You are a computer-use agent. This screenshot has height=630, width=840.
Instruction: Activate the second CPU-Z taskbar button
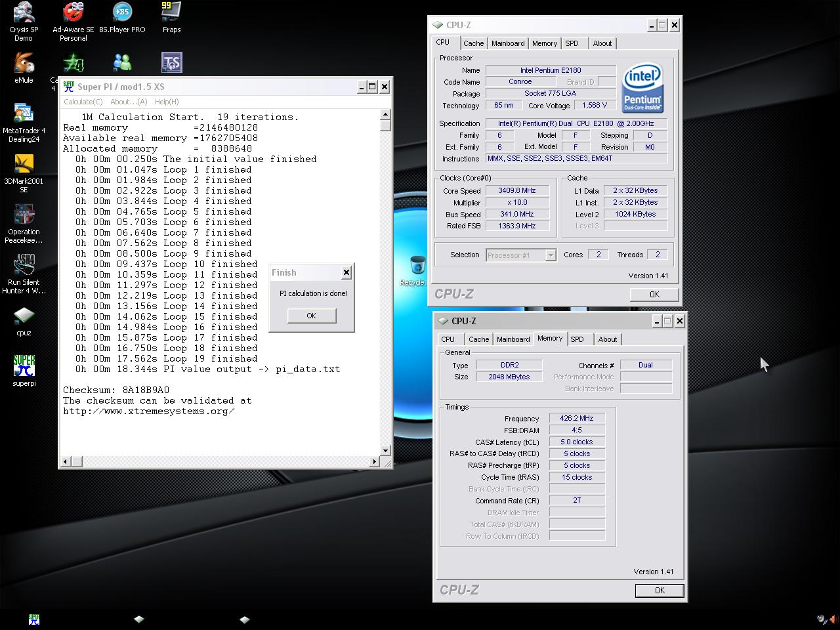pyautogui.click(x=244, y=619)
